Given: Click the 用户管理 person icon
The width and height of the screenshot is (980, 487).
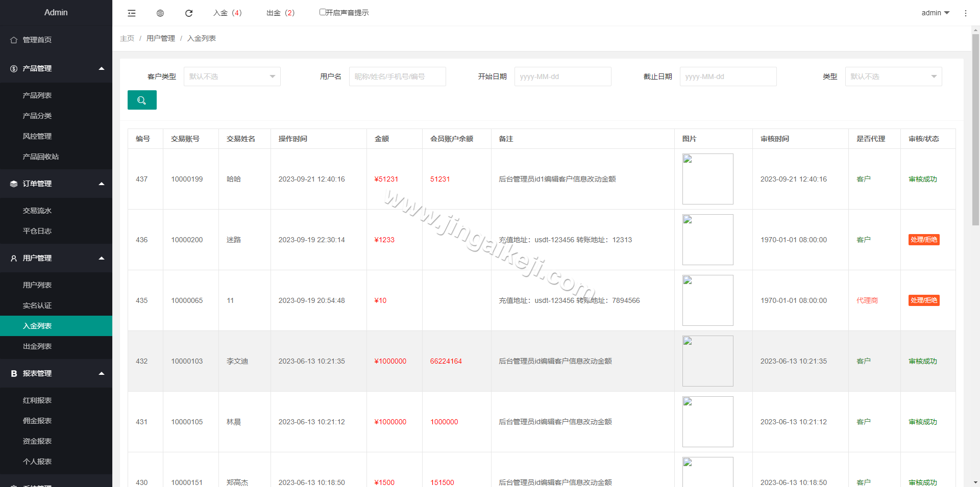Looking at the screenshot, I should tap(13, 258).
